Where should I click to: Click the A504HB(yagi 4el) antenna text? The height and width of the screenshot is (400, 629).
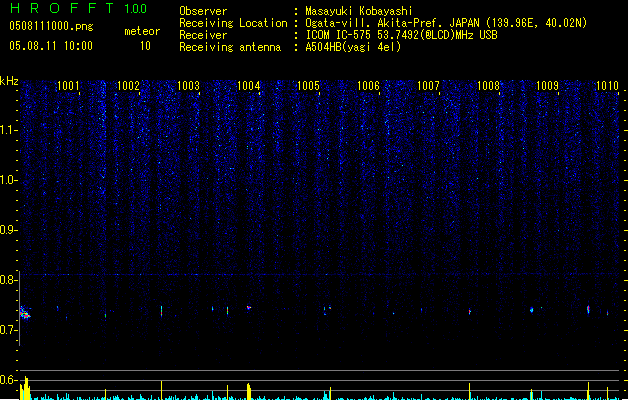tap(353, 47)
